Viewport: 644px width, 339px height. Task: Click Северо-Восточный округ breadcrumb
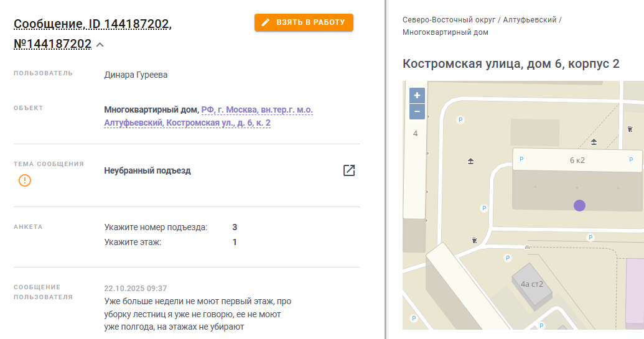point(449,20)
